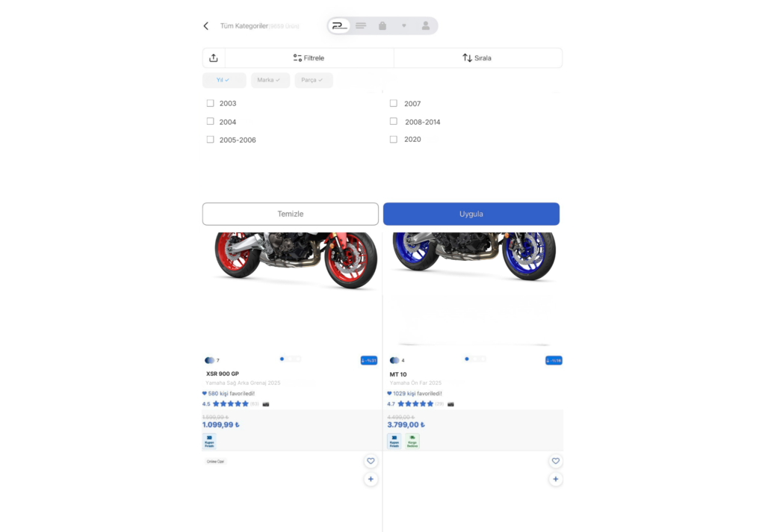Add the XSR 900 GP with the plus icon

click(371, 479)
